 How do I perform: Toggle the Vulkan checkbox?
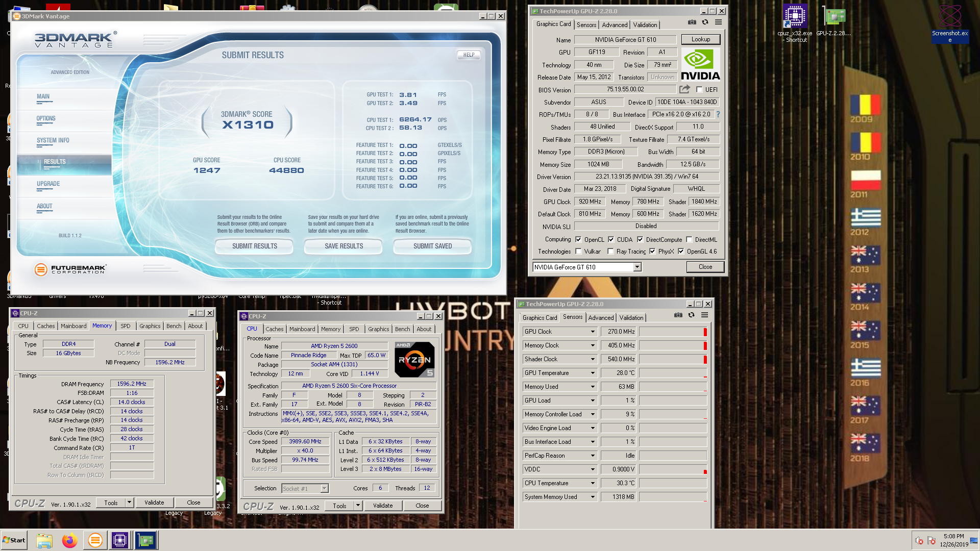578,252
